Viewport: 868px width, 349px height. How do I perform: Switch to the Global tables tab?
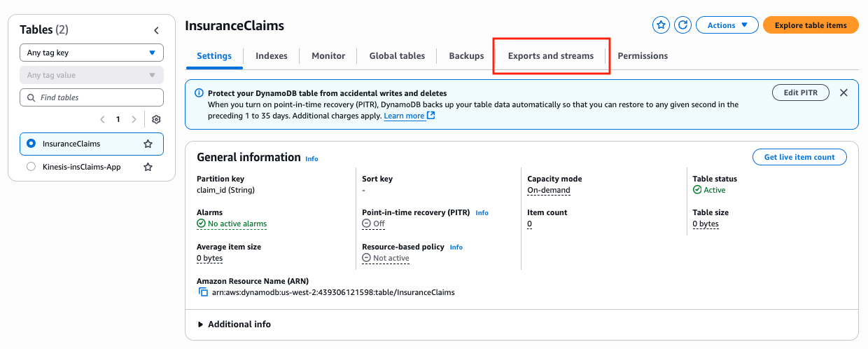tap(397, 56)
